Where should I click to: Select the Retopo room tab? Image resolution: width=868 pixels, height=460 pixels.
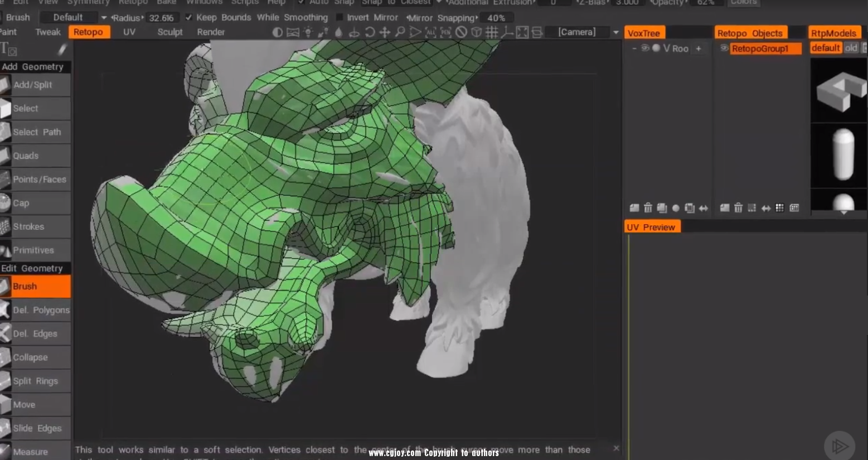[x=89, y=32]
